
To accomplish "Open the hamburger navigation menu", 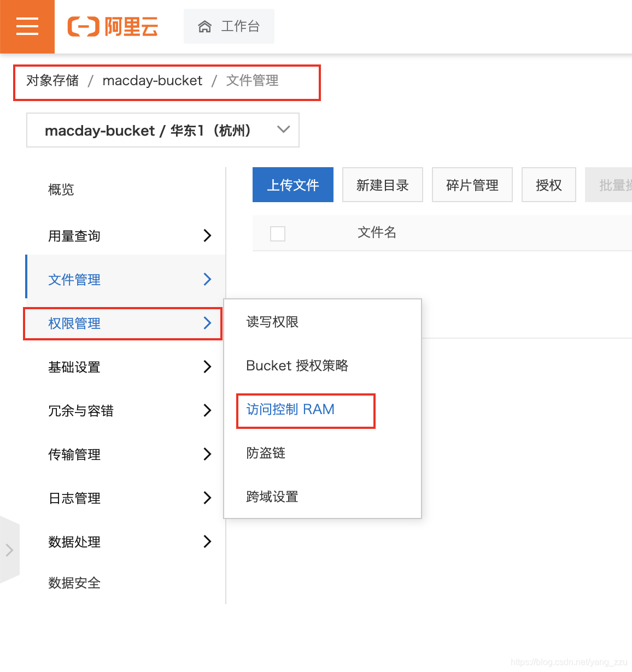I will (x=27, y=26).
